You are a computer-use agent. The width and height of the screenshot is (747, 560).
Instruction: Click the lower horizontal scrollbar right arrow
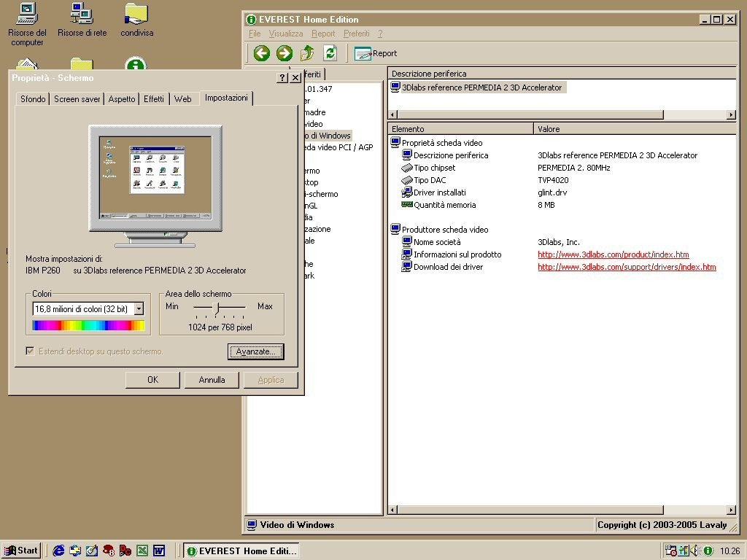pos(731,510)
